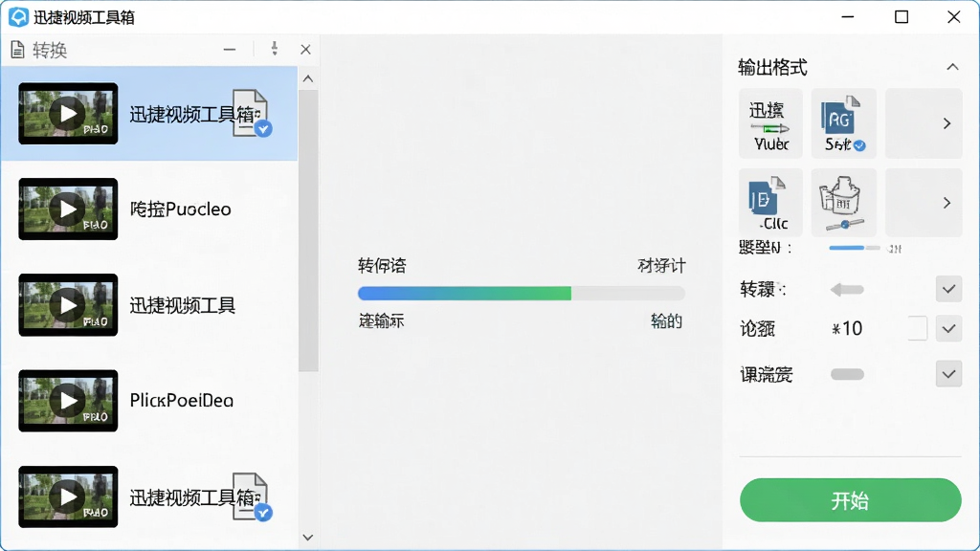The width and height of the screenshot is (980, 551).
Task: Choose the basket-shaped format icon
Action: [843, 203]
